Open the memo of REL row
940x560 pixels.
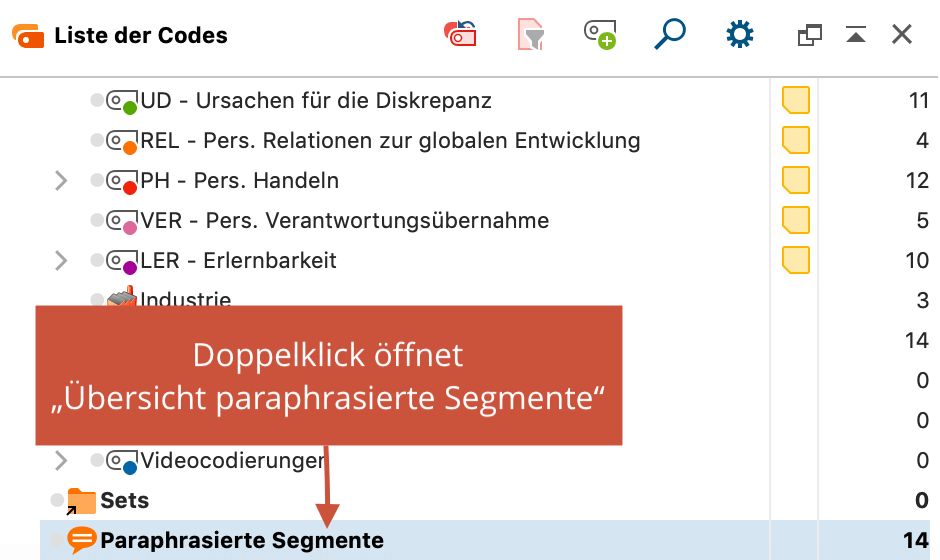(x=796, y=140)
